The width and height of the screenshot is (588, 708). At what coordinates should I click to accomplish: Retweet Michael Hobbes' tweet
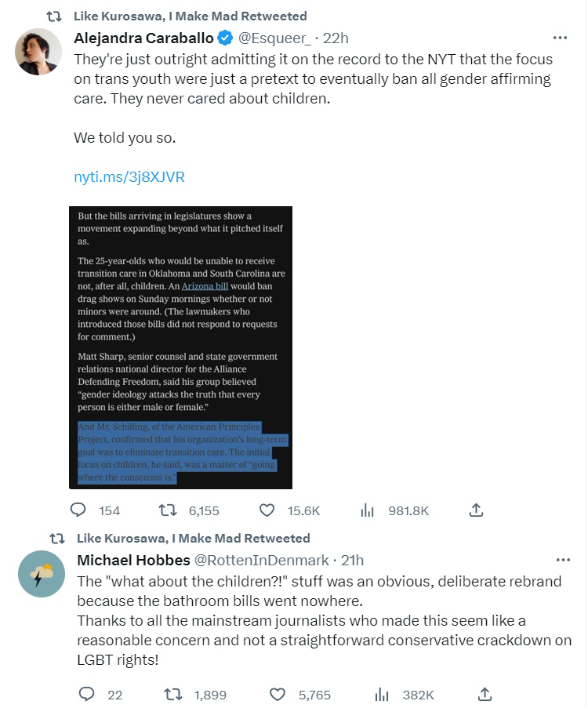coord(168,695)
